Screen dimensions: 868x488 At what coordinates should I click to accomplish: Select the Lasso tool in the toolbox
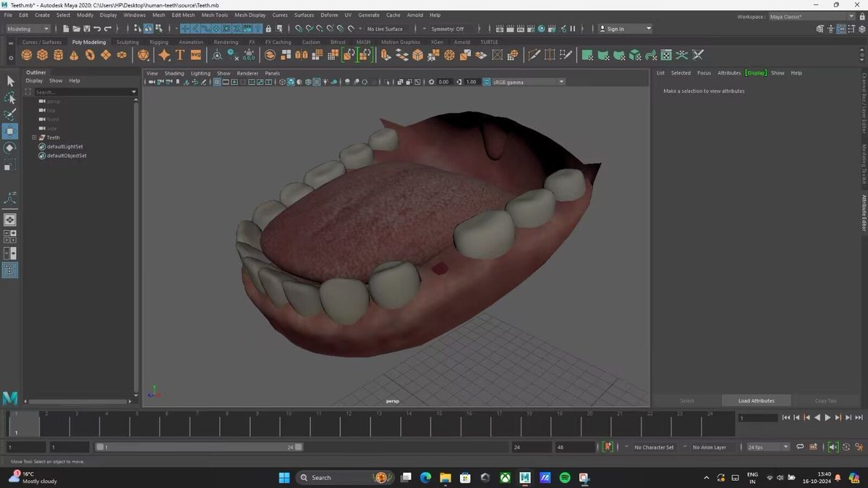pyautogui.click(x=10, y=98)
